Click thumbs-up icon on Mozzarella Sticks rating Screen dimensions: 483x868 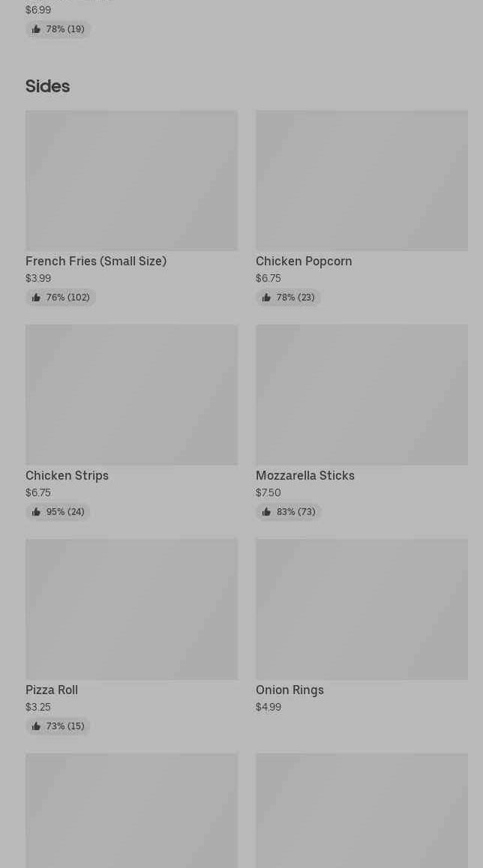coord(266,511)
